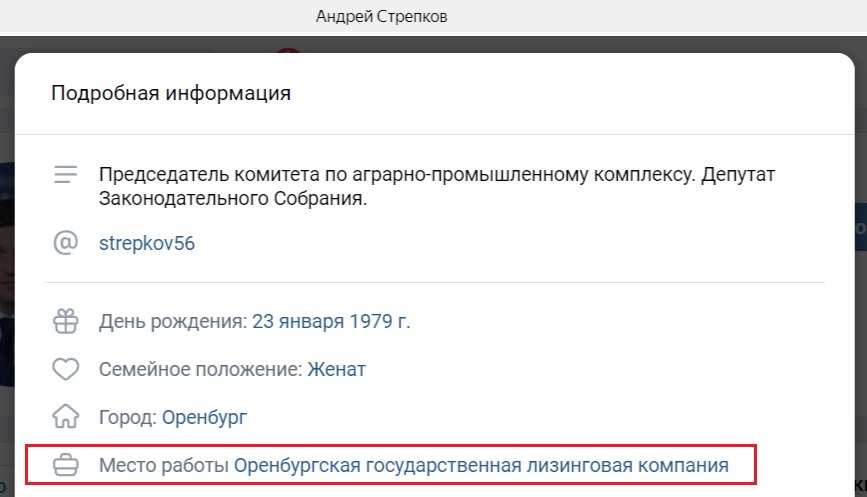Click the Семейное положение label
Viewport: 867px width, 497px height.
(200, 370)
